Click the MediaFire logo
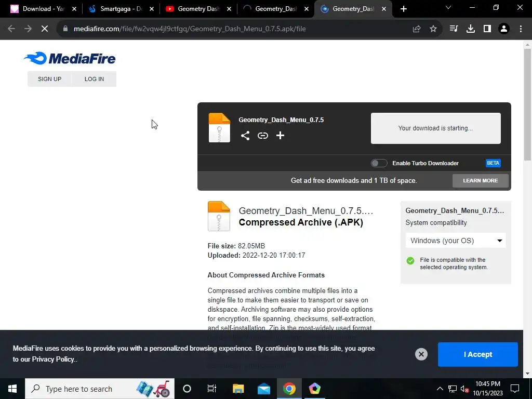The height and width of the screenshot is (399, 532). (70, 58)
